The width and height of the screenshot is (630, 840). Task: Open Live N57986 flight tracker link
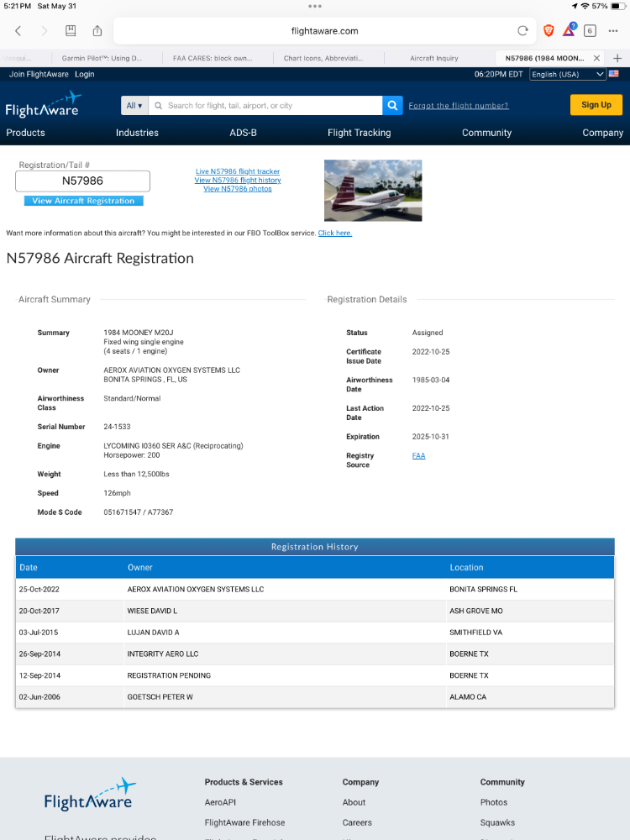coord(238,171)
